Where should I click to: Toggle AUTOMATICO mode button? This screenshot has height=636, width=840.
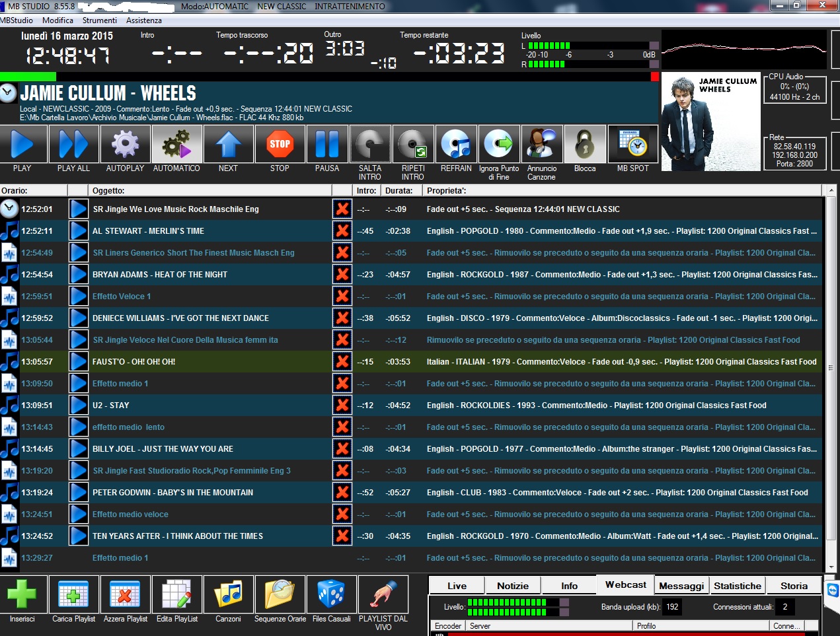pyautogui.click(x=176, y=144)
